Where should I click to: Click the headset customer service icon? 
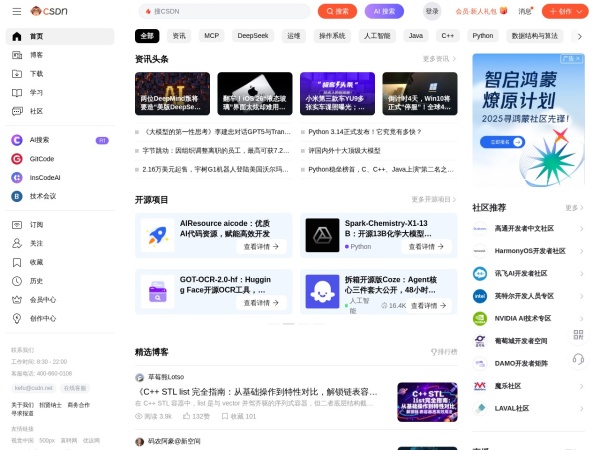[578, 359]
